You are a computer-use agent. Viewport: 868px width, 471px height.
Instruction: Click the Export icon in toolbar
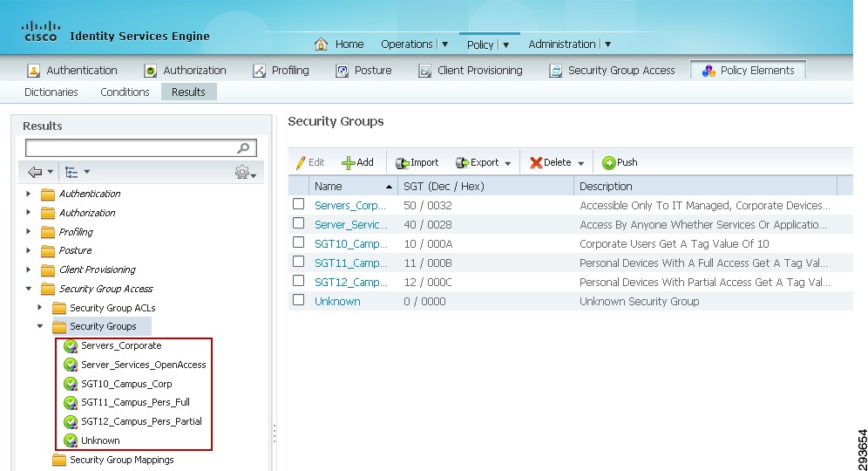462,163
